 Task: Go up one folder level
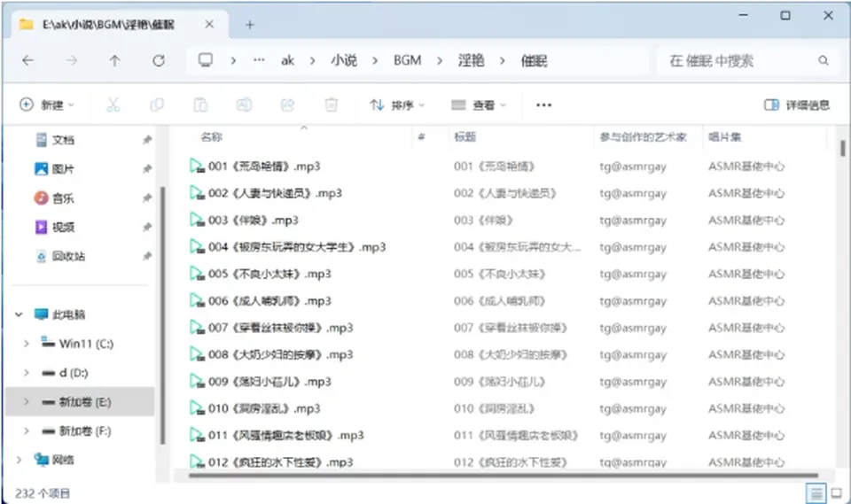click(114, 61)
